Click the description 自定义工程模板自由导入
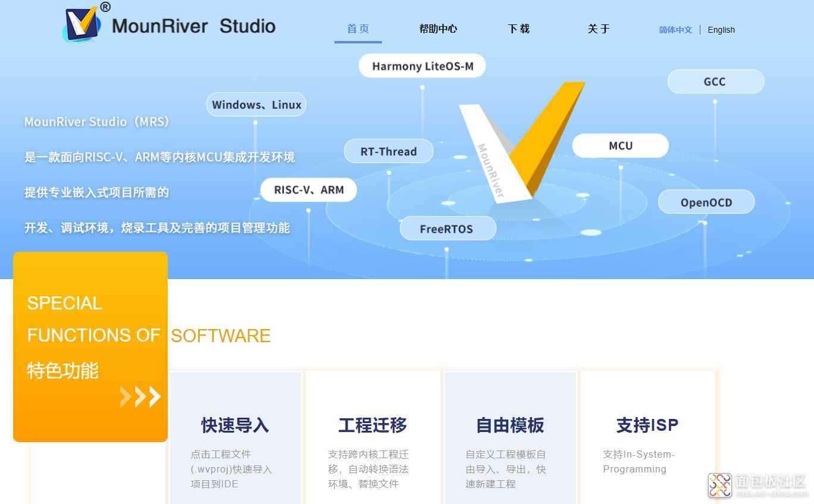The width and height of the screenshot is (814, 504). pyautogui.click(x=506, y=469)
